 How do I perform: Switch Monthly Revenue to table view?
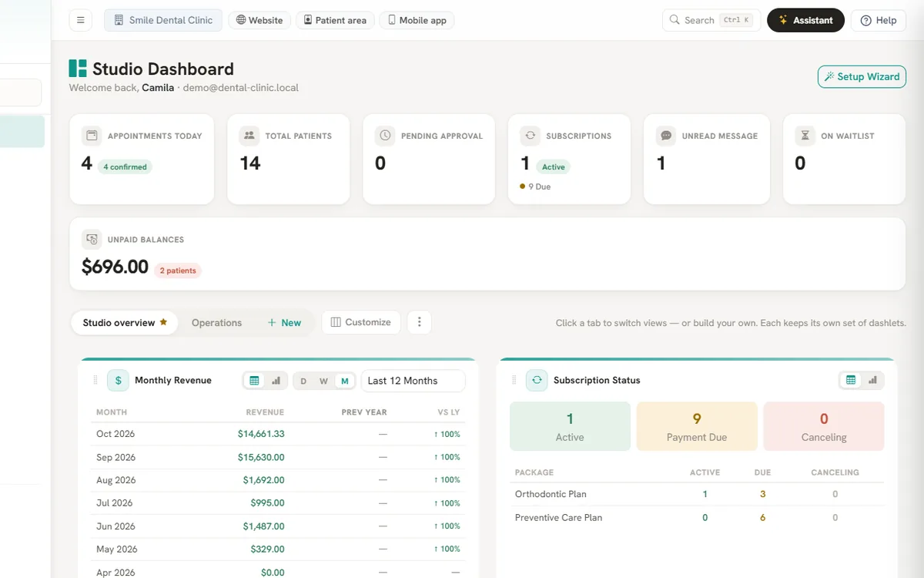(x=255, y=381)
